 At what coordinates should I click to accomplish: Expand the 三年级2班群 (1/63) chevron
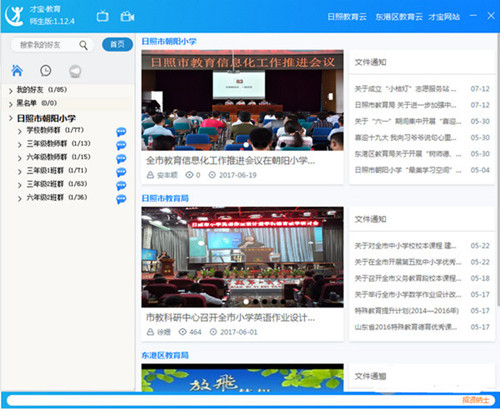(x=20, y=185)
